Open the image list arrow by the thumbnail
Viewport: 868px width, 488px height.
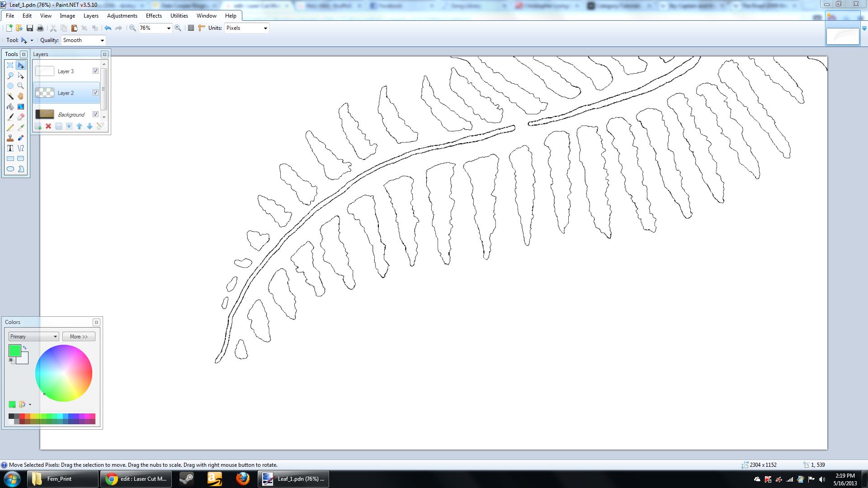864,28
